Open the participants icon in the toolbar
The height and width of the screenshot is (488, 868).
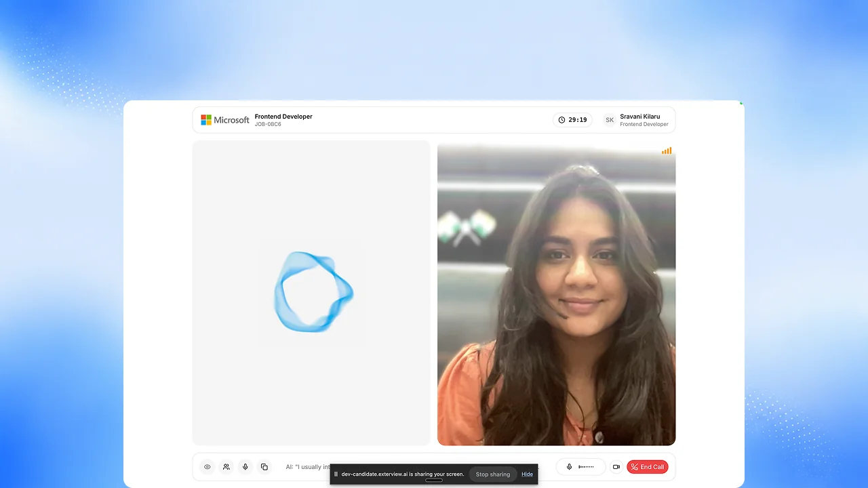226,467
